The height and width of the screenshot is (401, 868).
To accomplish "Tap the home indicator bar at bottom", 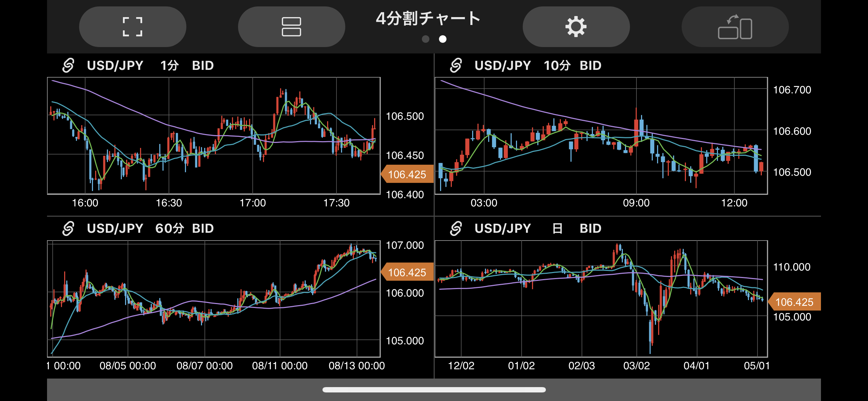I will (434, 390).
